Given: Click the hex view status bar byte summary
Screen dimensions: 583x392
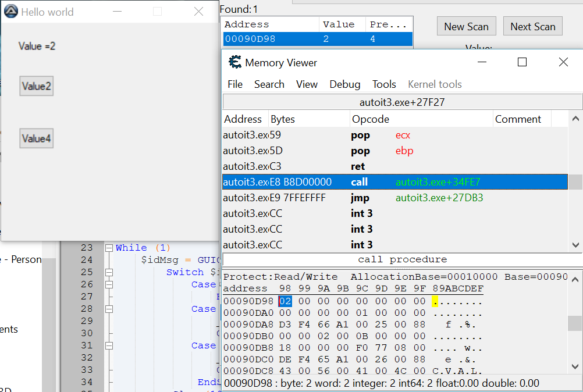Looking at the screenshot, I should [x=382, y=383].
